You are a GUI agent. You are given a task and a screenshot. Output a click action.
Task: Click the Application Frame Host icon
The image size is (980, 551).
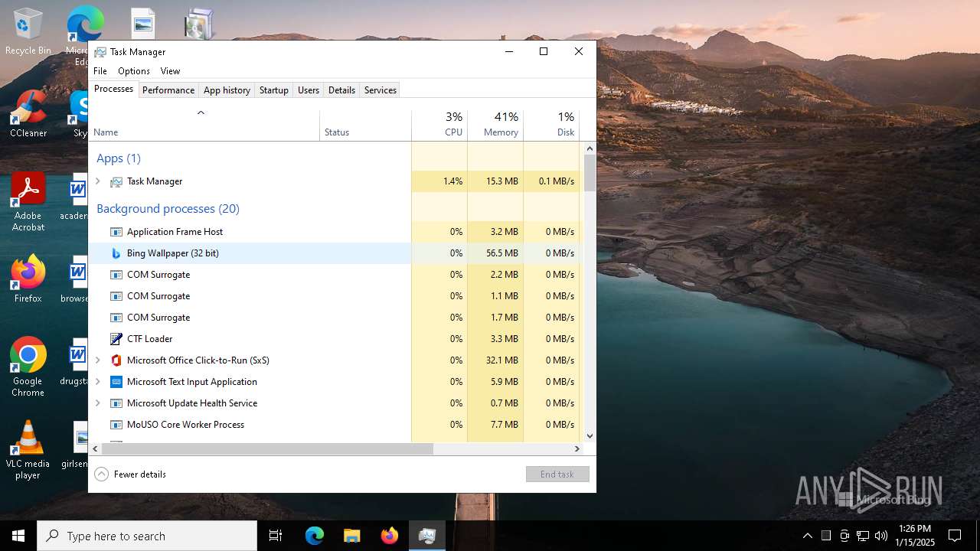116,232
